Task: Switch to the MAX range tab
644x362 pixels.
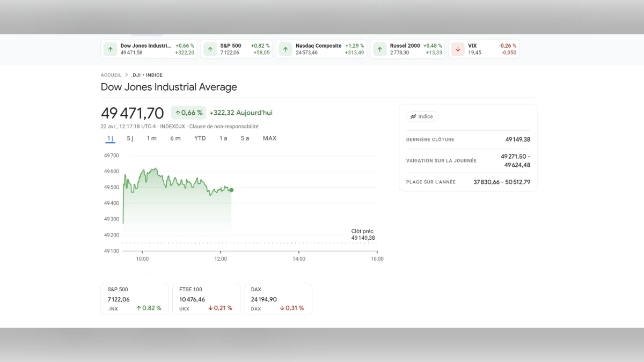Action: 269,138
